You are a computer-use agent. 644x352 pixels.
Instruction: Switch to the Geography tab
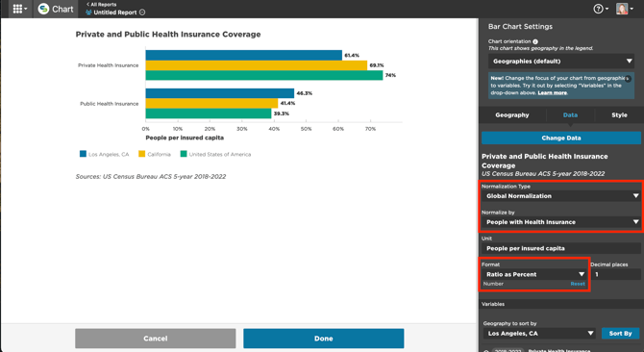click(x=511, y=115)
